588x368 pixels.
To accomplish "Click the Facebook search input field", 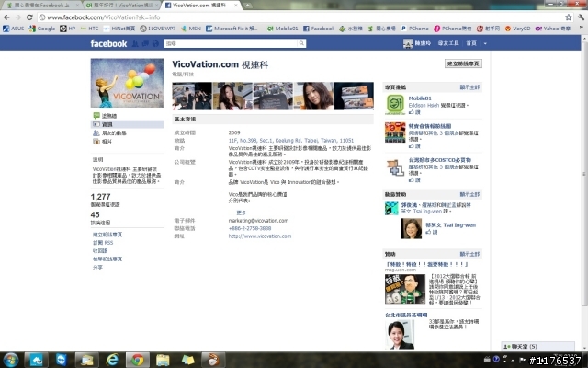I will [232, 43].
